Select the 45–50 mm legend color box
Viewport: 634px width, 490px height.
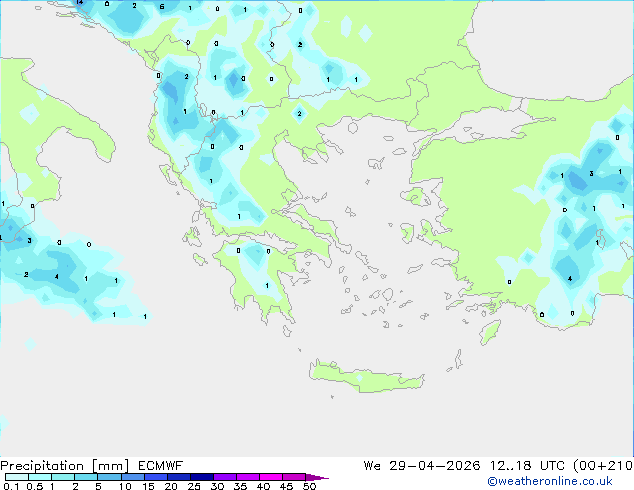click(294, 477)
